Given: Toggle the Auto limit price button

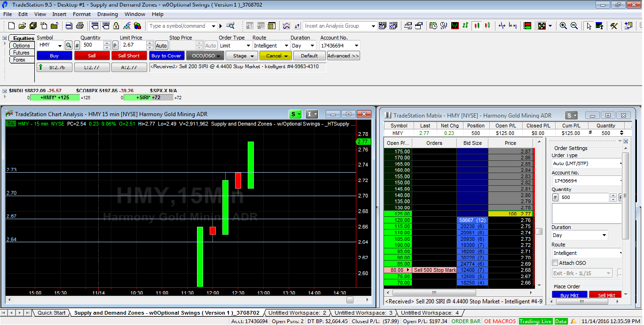Looking at the screenshot, I should point(161,46).
